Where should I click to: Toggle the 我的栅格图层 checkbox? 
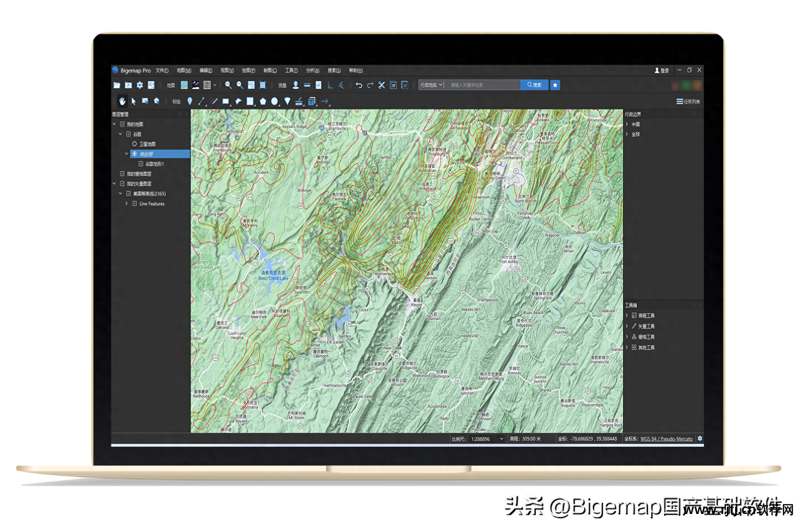(x=122, y=173)
